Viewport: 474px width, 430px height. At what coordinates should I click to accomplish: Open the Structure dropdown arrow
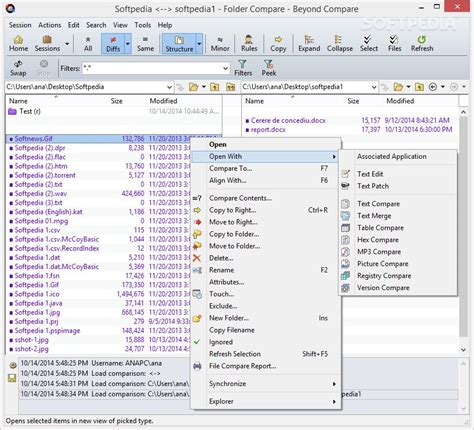click(x=199, y=44)
